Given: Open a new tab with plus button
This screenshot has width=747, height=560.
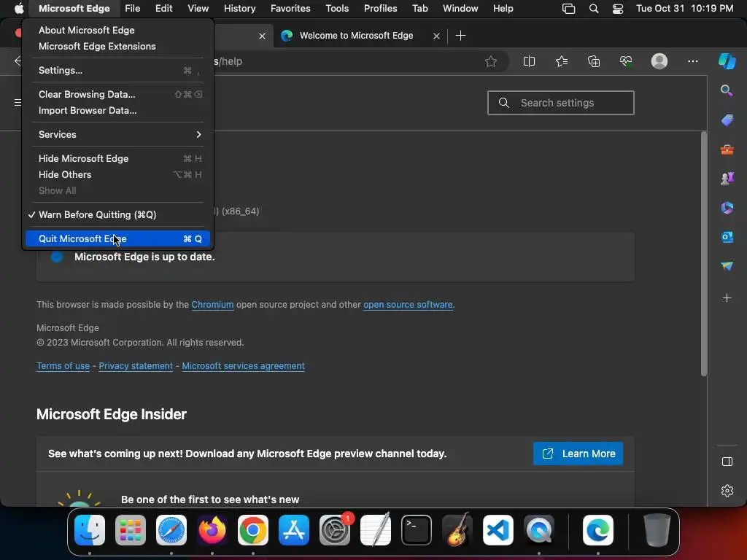Looking at the screenshot, I should (461, 36).
